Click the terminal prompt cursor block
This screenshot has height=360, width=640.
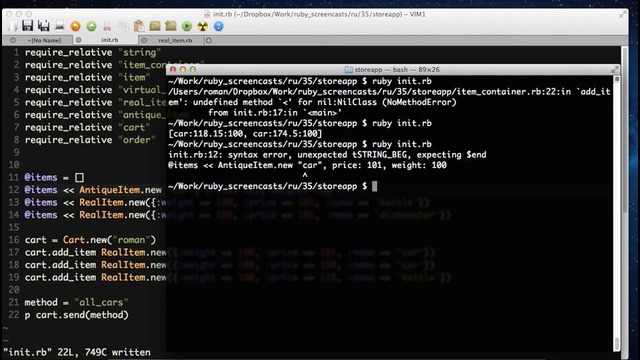click(x=374, y=186)
